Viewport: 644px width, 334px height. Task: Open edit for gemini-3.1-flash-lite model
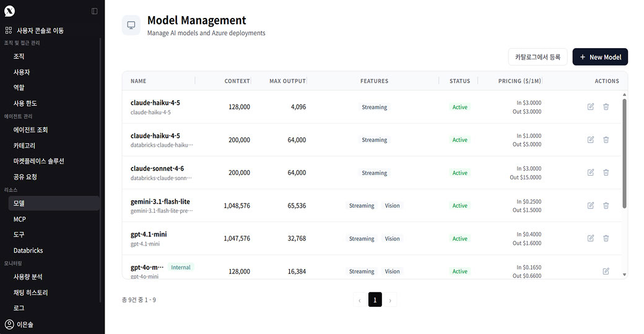[x=591, y=205]
